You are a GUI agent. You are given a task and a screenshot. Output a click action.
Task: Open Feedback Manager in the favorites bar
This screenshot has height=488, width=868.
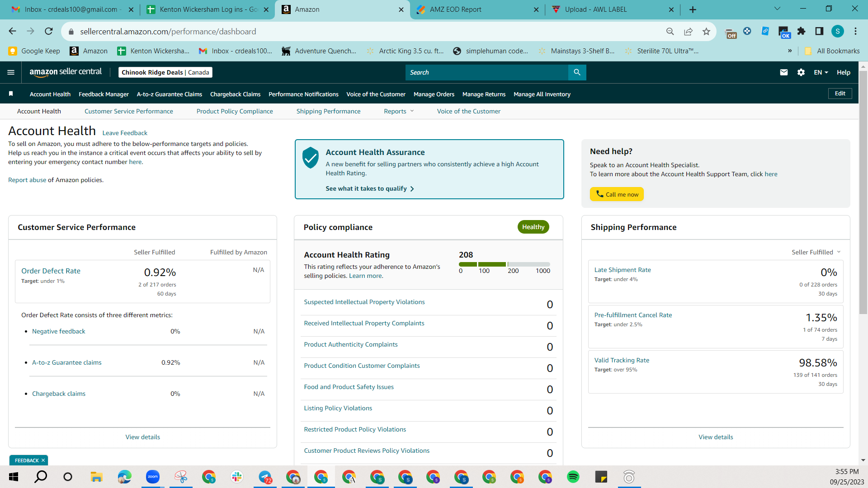(x=104, y=94)
